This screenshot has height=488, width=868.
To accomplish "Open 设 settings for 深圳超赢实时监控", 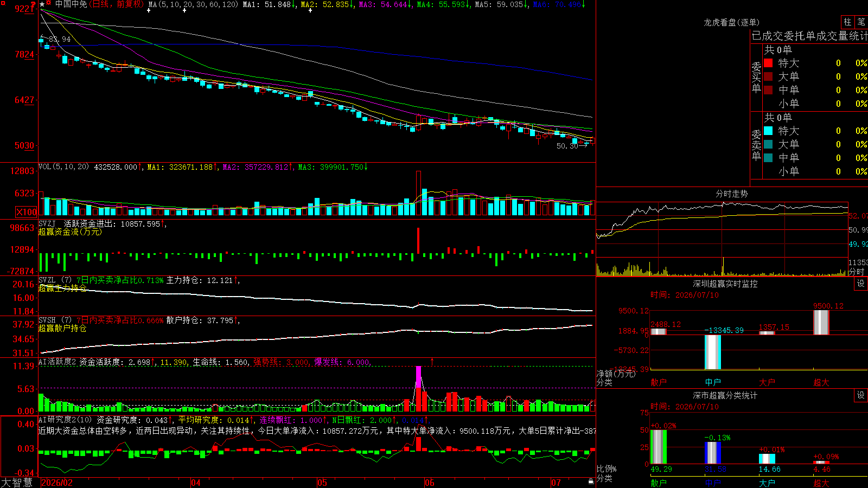I will tap(861, 284).
